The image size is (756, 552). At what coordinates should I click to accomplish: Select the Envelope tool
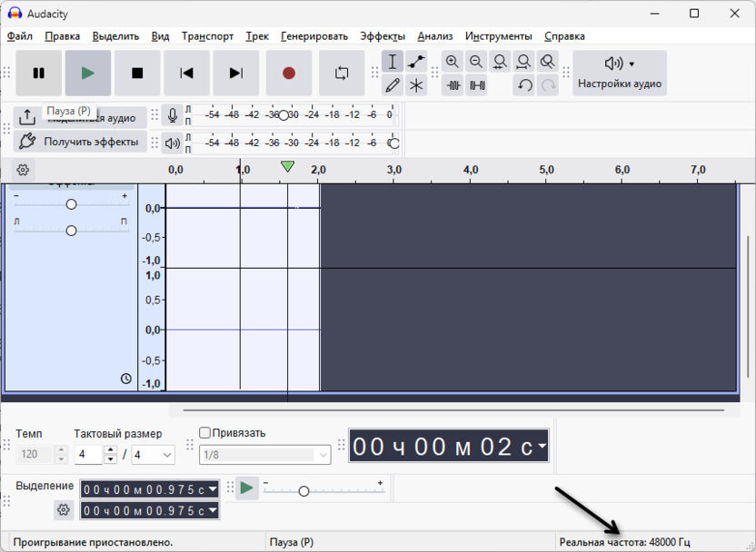tap(414, 62)
